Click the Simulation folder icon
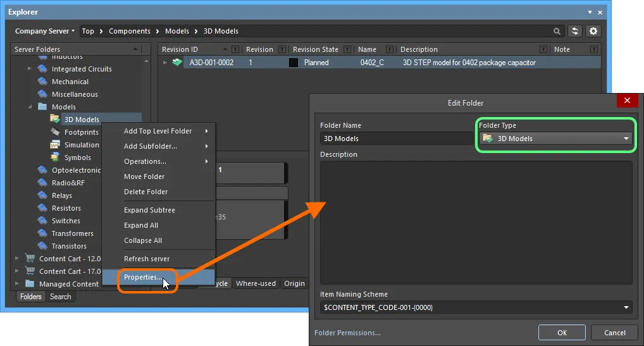This screenshot has width=644, height=346. click(x=55, y=145)
